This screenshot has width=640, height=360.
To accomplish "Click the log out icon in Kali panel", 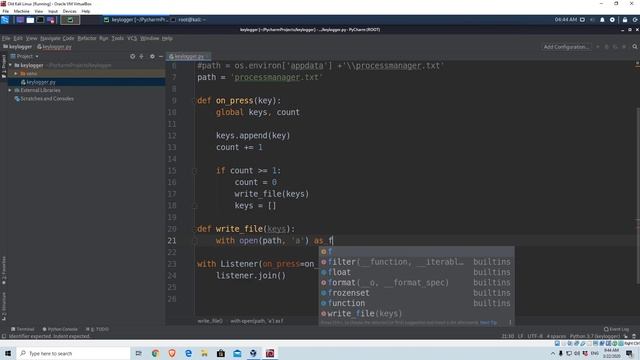I will 635,20.
